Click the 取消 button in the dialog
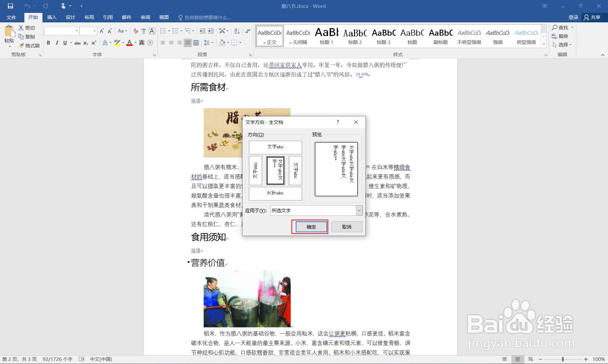Screen dimensions: 608x364 coord(346,227)
